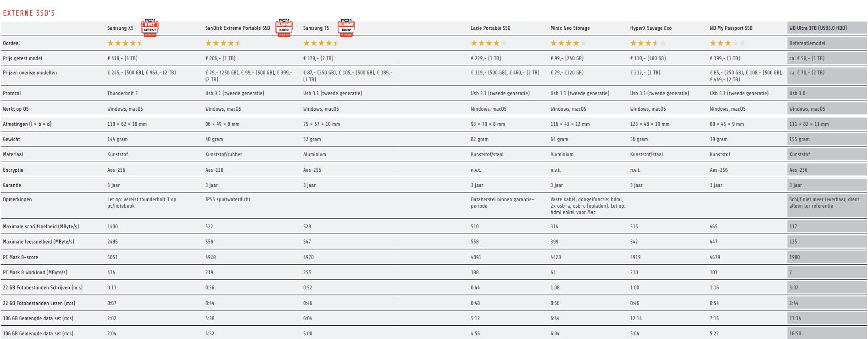Screen dimensions: 868x339
Task: Click the Externe SSD's table title
Action: [29, 13]
